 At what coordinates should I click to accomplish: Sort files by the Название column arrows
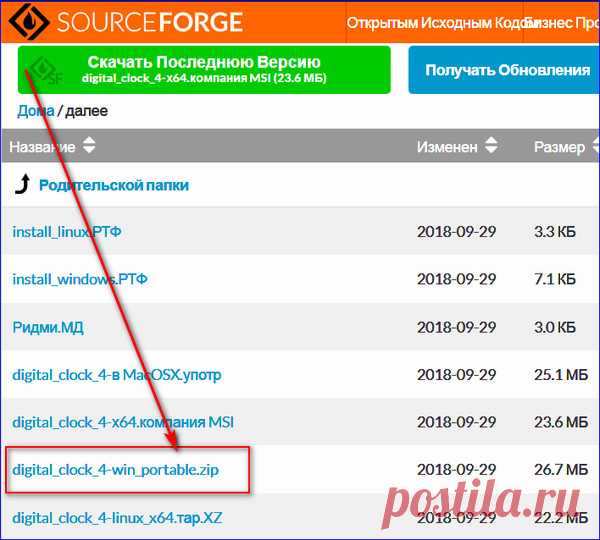(x=89, y=145)
